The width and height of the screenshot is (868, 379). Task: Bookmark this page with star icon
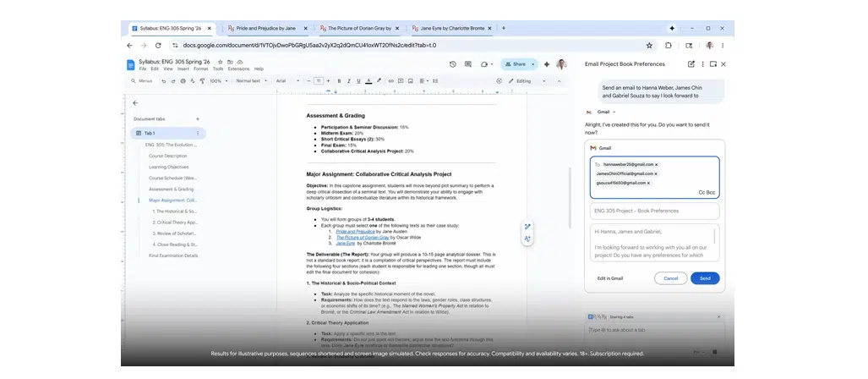(649, 46)
